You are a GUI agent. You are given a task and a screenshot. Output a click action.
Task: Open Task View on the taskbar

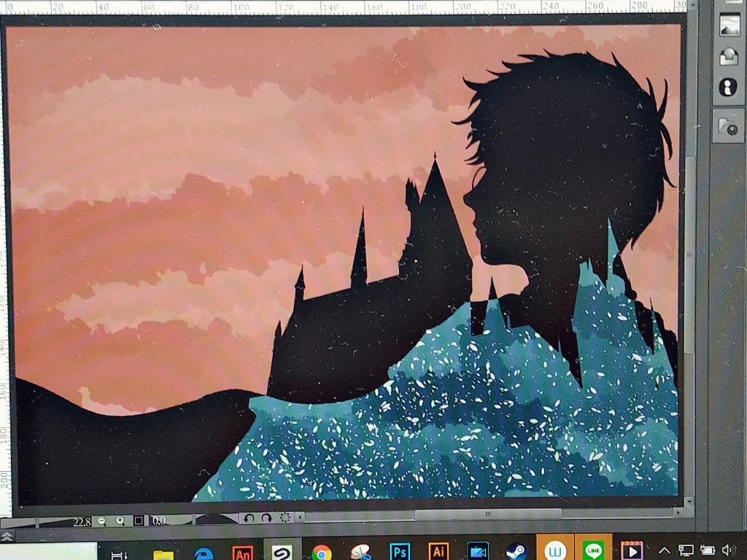pyautogui.click(x=119, y=554)
